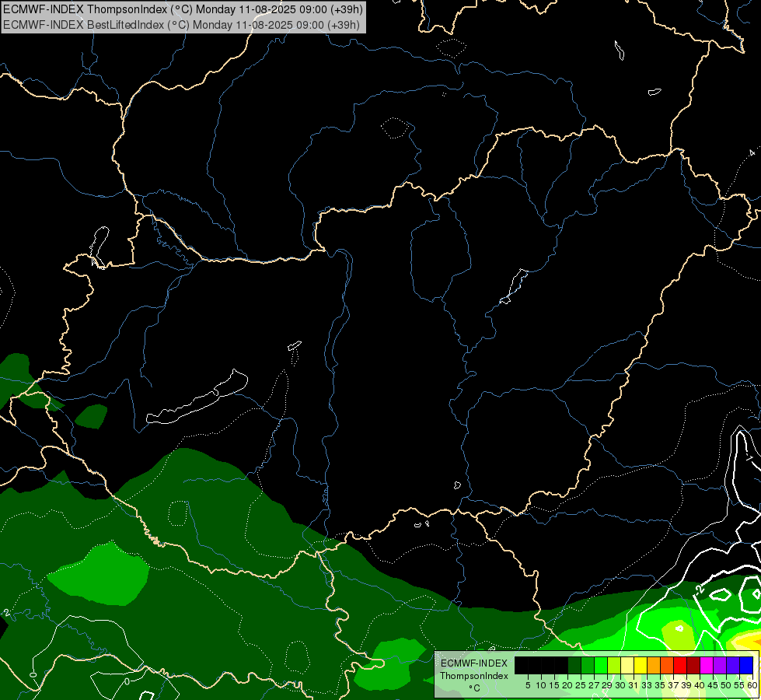This screenshot has height=700, width=761.
Task: Click legend scale value 40
Action: coord(700,685)
